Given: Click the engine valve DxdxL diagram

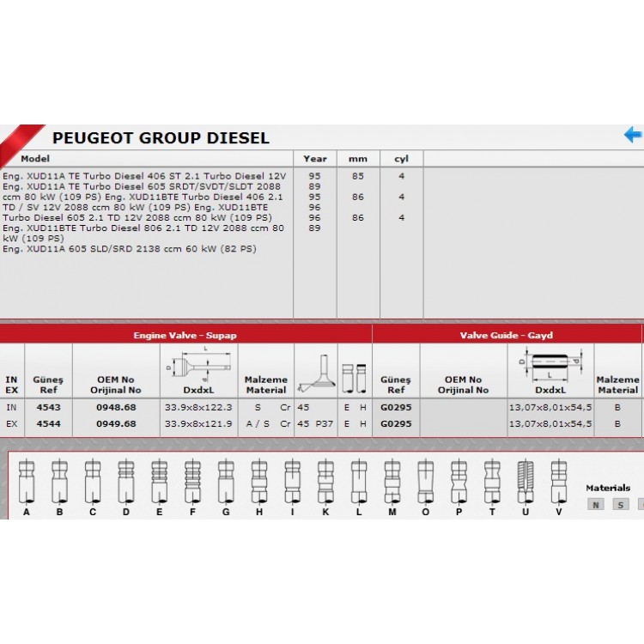Looking at the screenshot, I should coord(198,364).
